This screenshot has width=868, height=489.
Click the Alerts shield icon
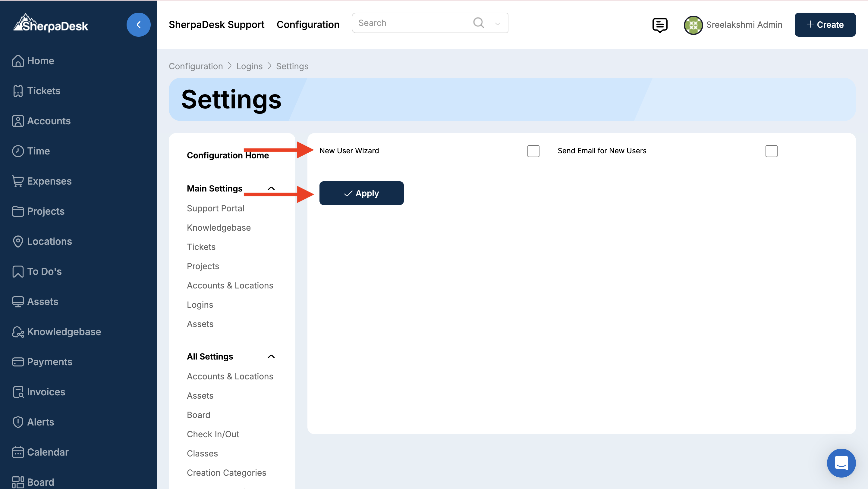point(18,422)
